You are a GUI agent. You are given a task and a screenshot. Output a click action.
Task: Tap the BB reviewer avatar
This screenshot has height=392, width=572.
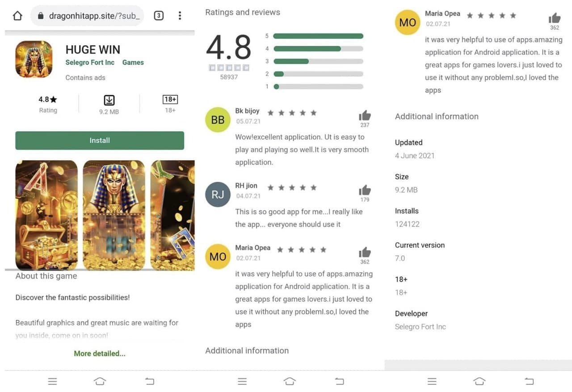click(218, 120)
